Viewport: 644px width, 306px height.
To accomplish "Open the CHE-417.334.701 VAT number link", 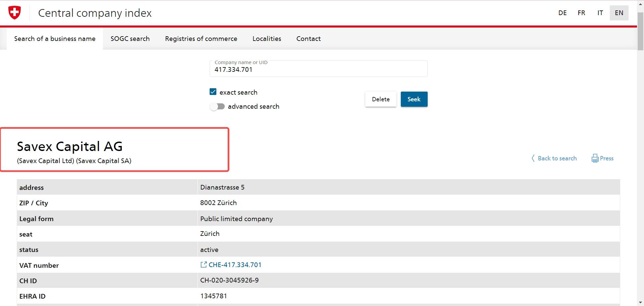I will click(x=235, y=265).
